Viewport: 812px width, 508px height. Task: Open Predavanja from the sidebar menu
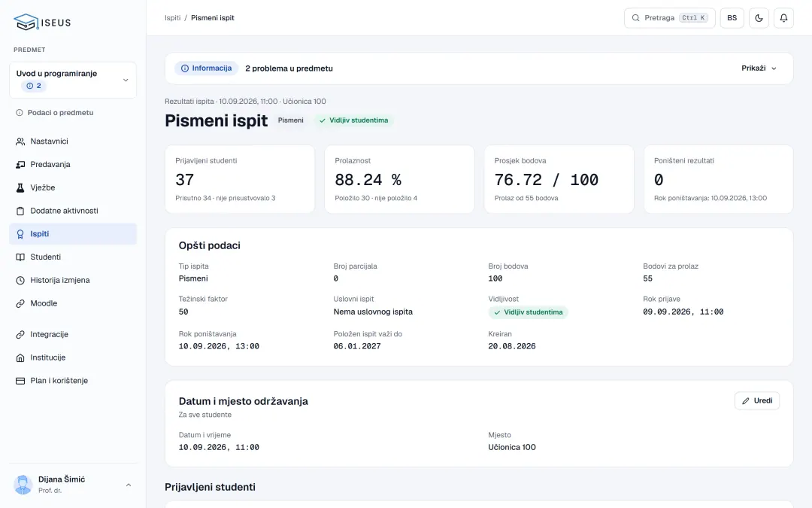pyautogui.click(x=73, y=164)
